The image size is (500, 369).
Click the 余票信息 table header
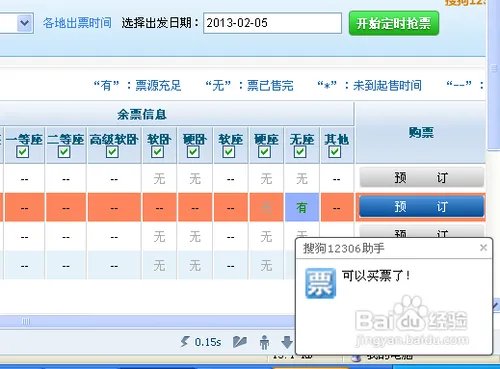(x=142, y=115)
